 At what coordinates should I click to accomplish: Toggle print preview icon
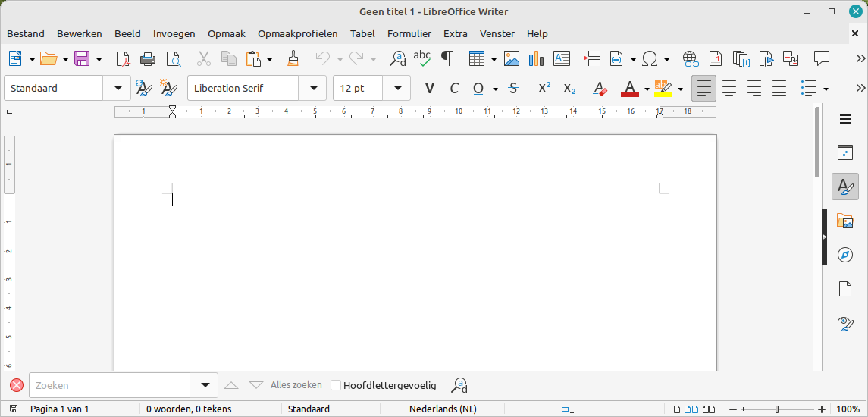pos(174,58)
